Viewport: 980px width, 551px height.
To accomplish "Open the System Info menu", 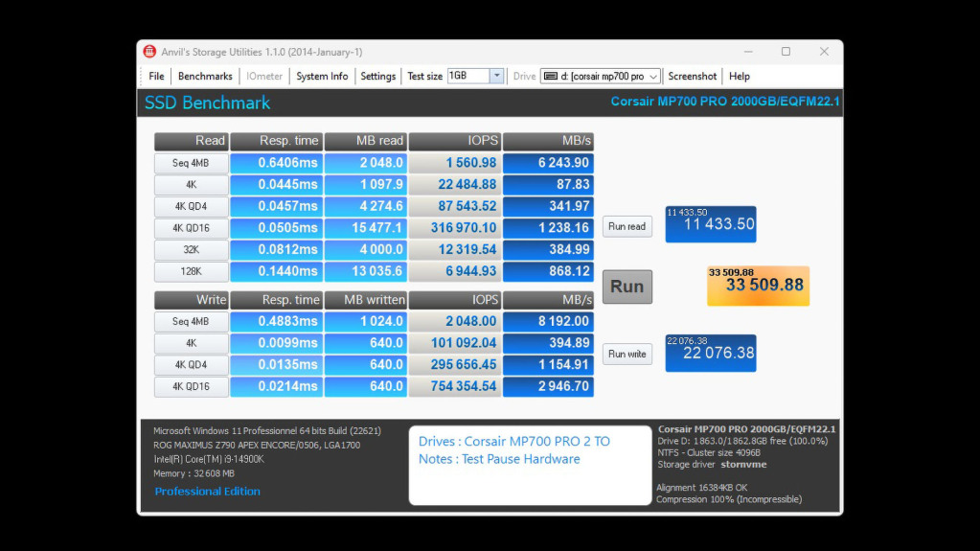I will [322, 77].
